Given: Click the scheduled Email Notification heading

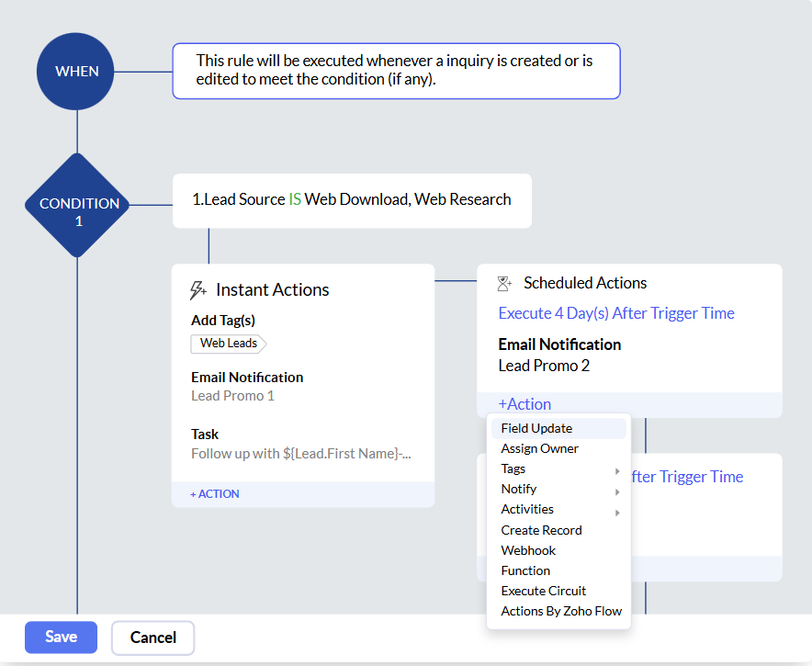Looking at the screenshot, I should pos(559,344).
